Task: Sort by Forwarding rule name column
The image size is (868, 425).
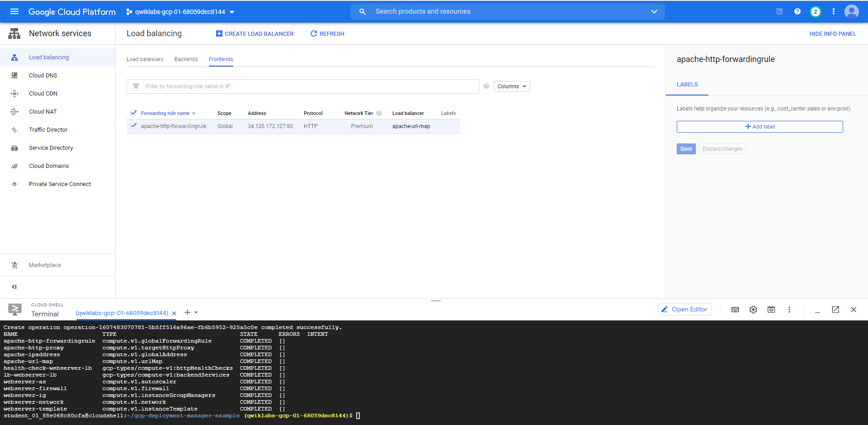Action: click(168, 113)
